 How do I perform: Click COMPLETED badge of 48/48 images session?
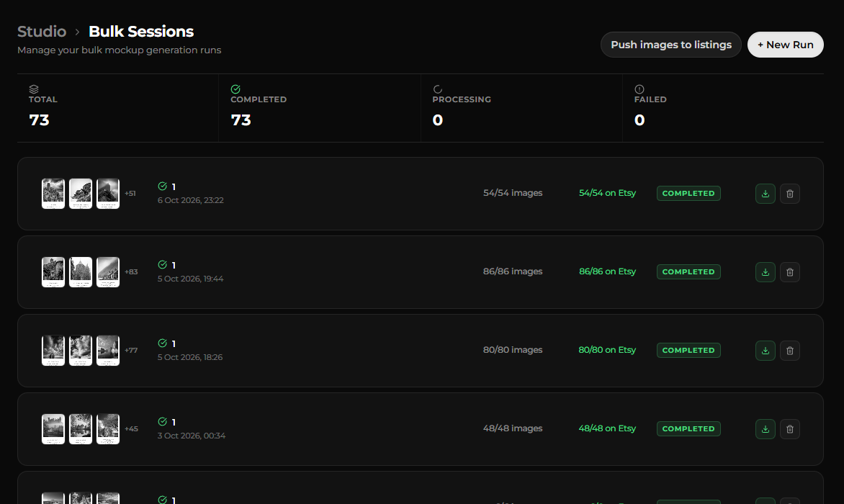pyautogui.click(x=688, y=428)
